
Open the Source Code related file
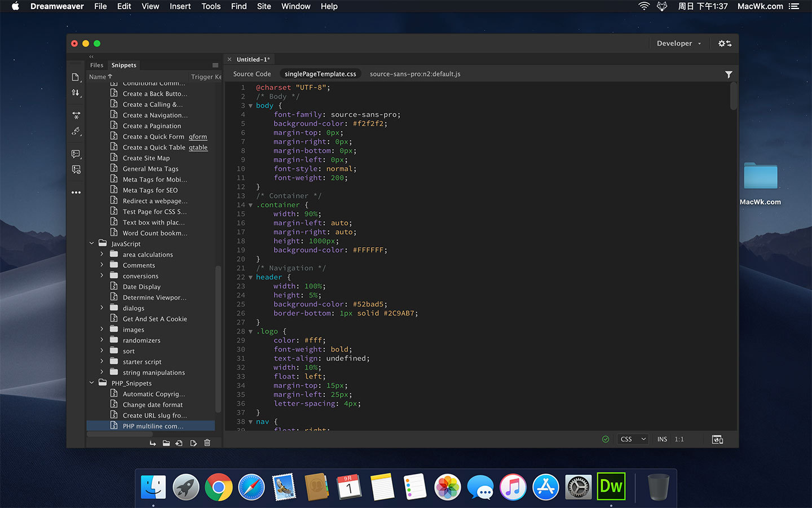pyautogui.click(x=252, y=74)
